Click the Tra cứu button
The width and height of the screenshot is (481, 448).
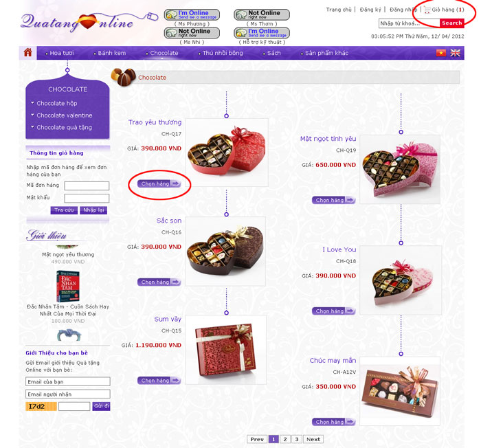click(x=64, y=210)
